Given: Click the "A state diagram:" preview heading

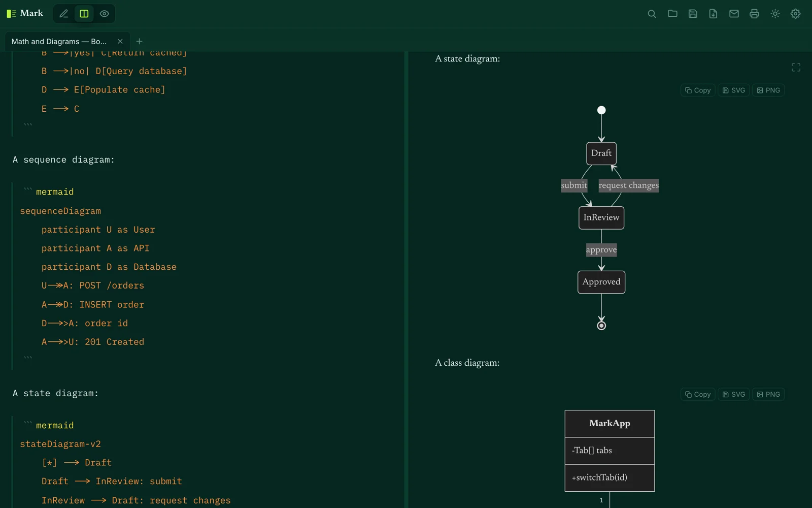Looking at the screenshot, I should [467, 59].
